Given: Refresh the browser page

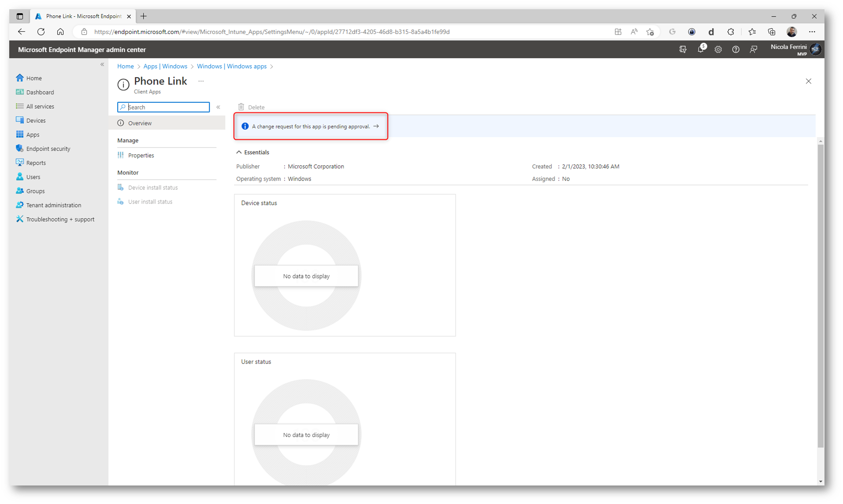Looking at the screenshot, I should click(x=41, y=32).
